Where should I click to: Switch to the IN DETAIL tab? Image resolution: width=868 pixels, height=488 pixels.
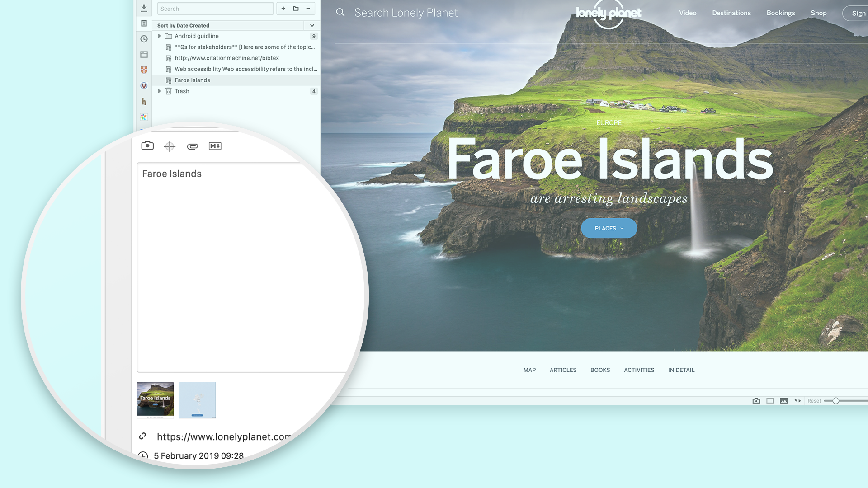[681, 370]
